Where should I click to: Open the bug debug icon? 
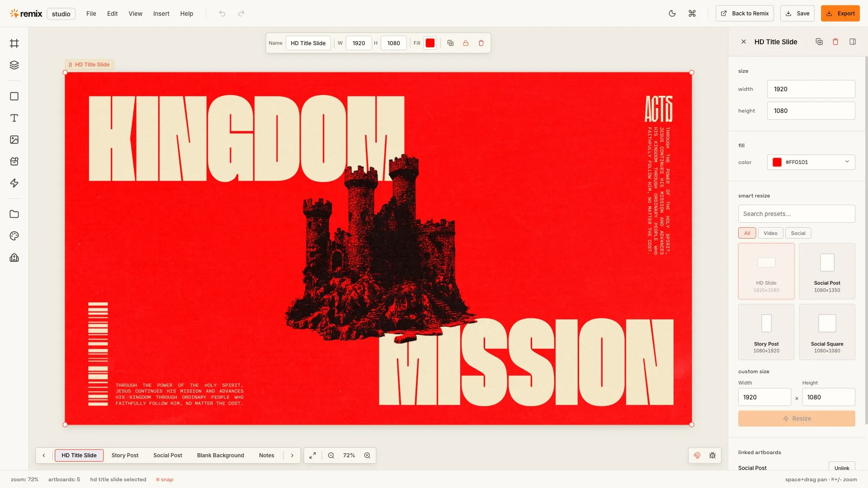click(x=712, y=455)
